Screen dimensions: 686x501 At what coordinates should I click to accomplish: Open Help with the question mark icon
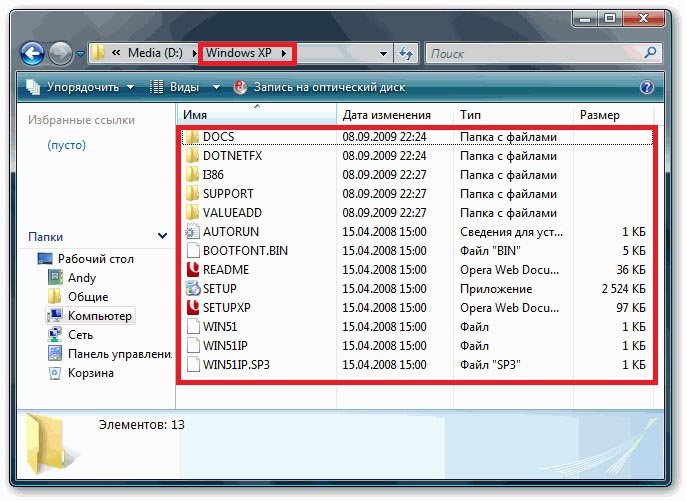pos(647,87)
